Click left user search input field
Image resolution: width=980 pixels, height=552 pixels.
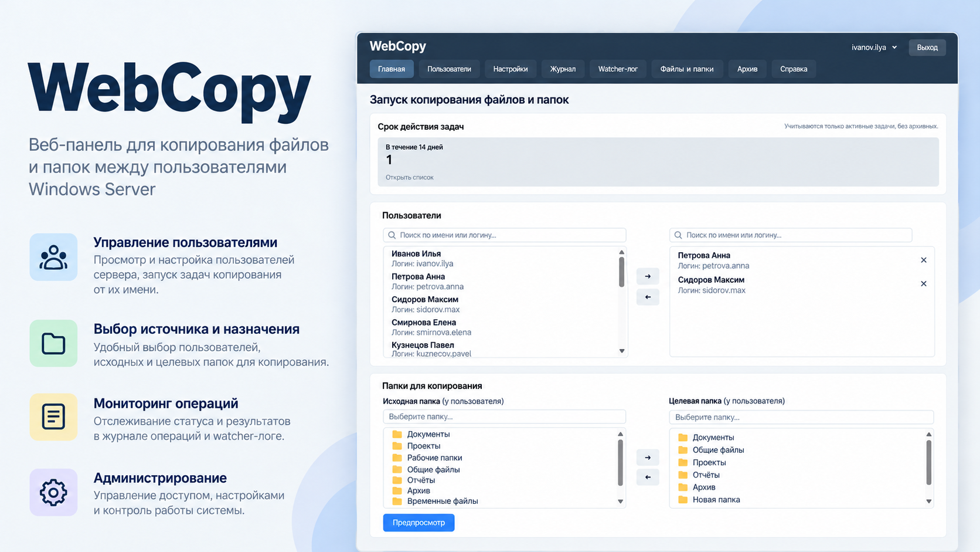tap(504, 235)
